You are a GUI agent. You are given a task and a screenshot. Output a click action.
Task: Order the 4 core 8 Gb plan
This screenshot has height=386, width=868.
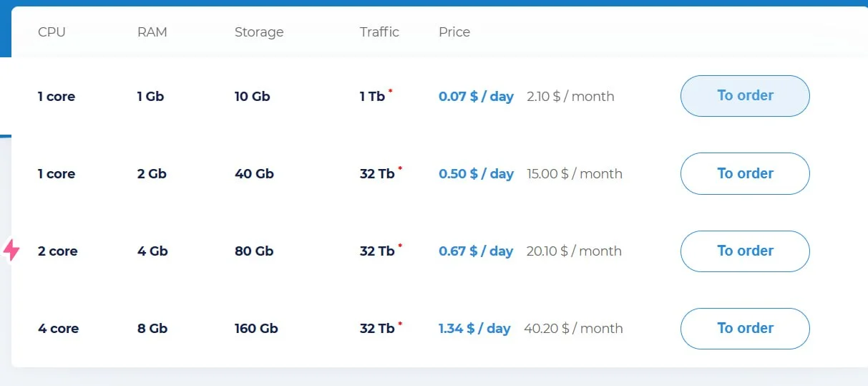744,329
